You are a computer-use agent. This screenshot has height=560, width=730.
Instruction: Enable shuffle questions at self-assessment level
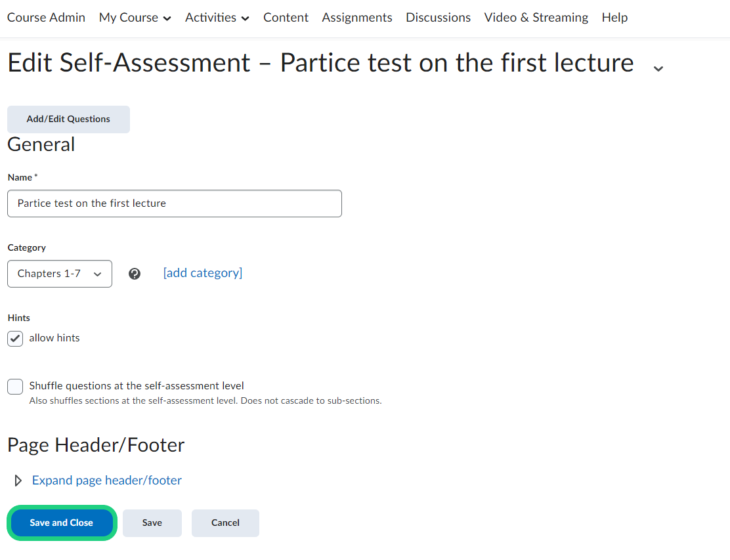coord(15,387)
